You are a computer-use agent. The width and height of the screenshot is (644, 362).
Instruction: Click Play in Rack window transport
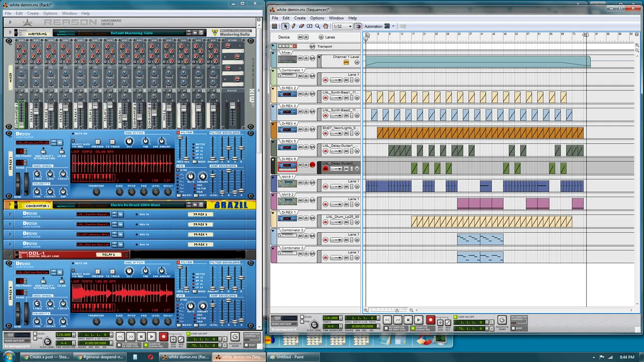click(151, 337)
